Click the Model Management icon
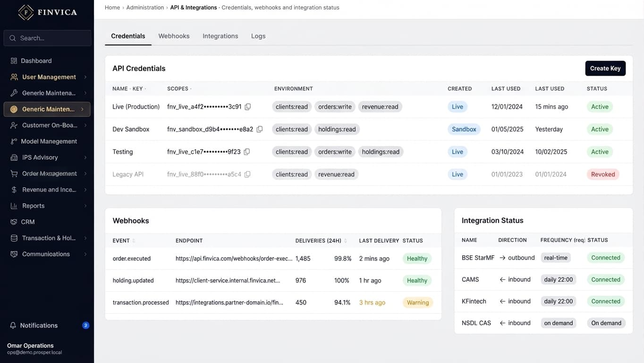This screenshot has width=644, height=363. pyautogui.click(x=14, y=141)
